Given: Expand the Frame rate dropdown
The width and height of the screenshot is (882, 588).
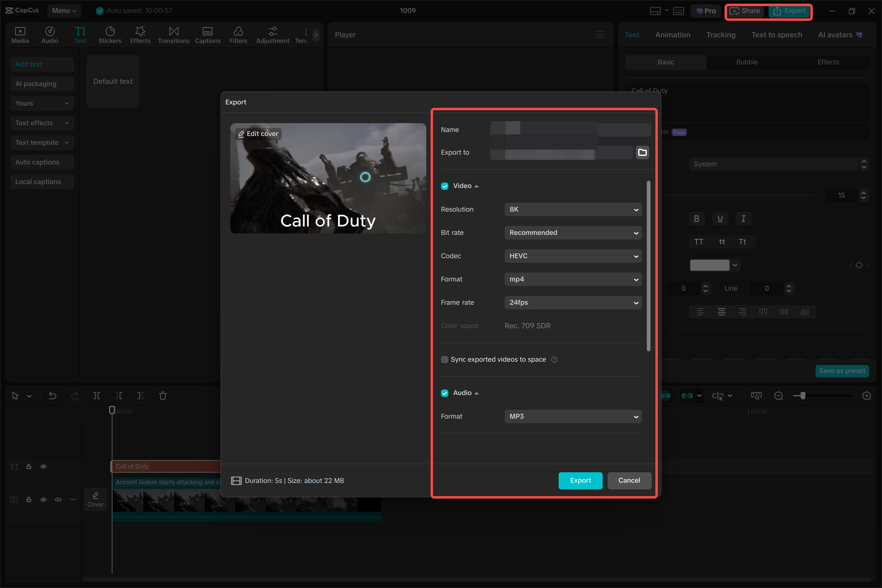Looking at the screenshot, I should (572, 302).
